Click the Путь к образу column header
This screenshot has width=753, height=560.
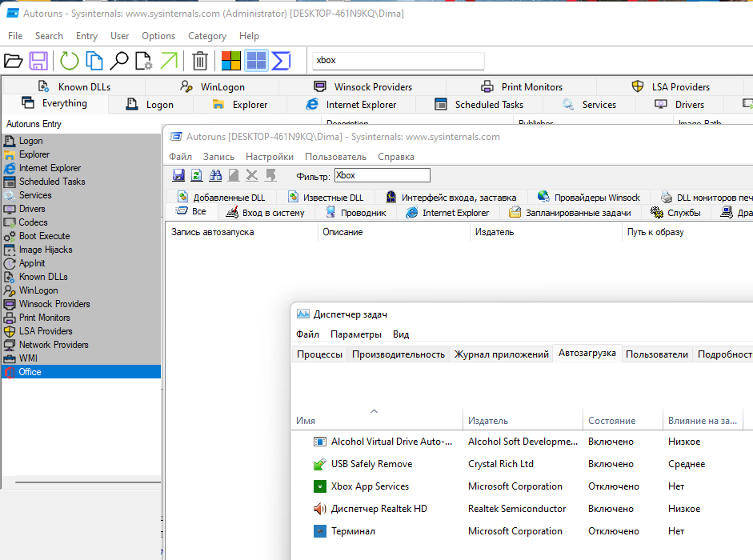pos(687,232)
